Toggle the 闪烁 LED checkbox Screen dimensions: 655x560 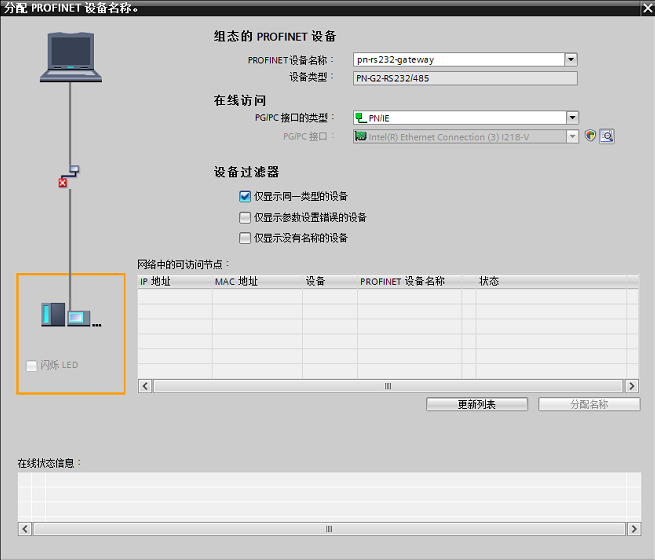tap(32, 365)
